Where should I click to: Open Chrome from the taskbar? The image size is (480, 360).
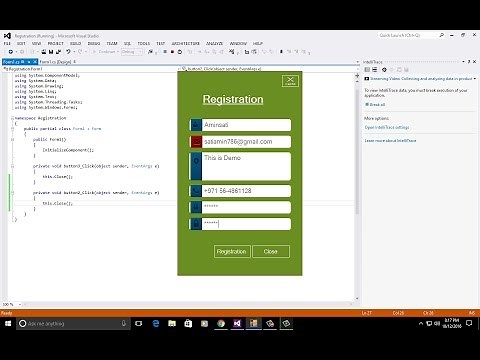[x=221, y=323]
